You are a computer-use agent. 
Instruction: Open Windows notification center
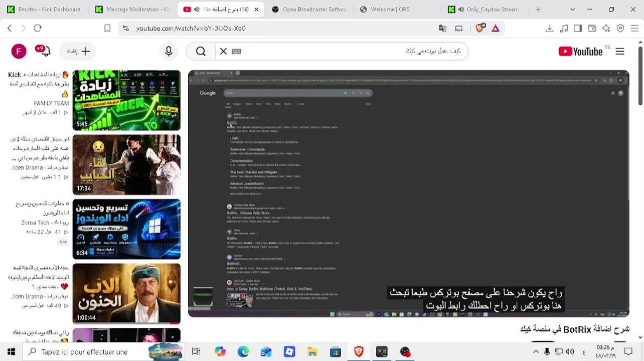[x=629, y=352]
